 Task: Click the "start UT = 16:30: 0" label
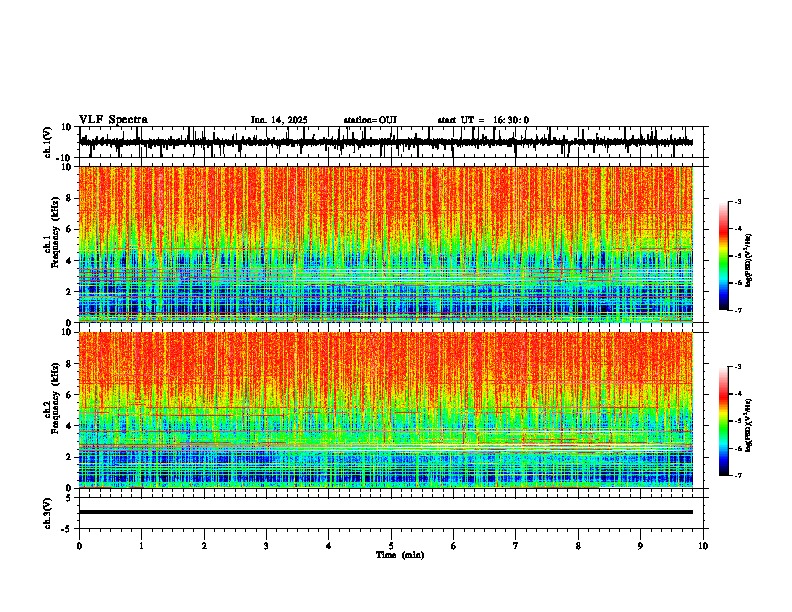483,120
